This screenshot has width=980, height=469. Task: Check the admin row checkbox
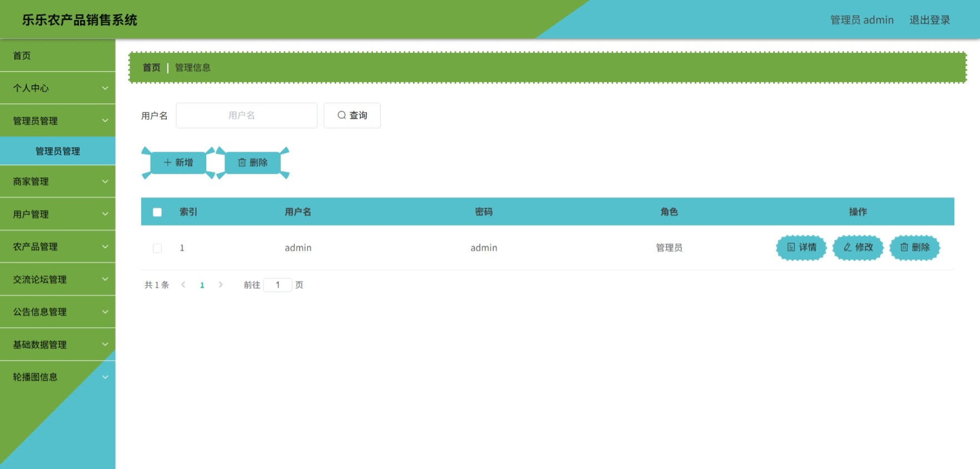click(157, 248)
